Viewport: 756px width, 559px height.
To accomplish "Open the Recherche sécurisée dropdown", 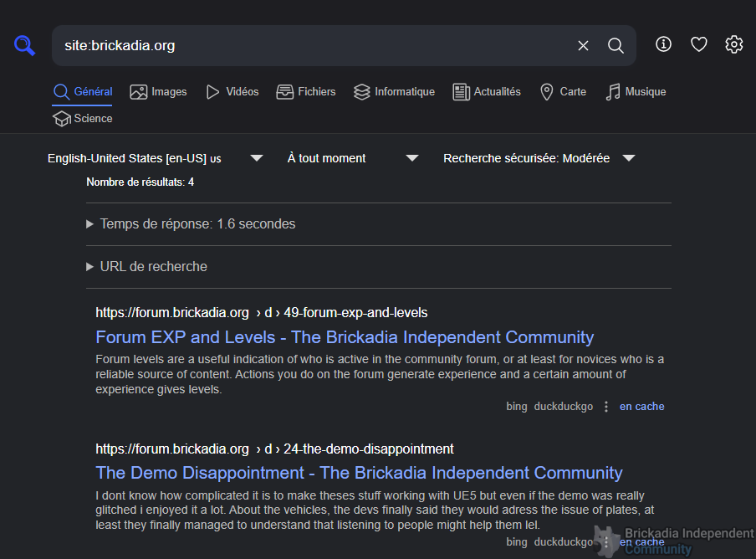I will point(539,158).
